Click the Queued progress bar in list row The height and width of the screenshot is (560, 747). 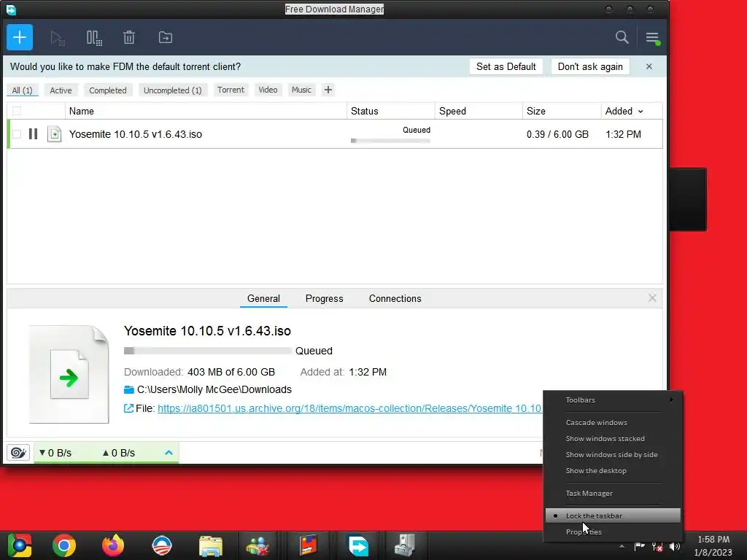click(390, 141)
